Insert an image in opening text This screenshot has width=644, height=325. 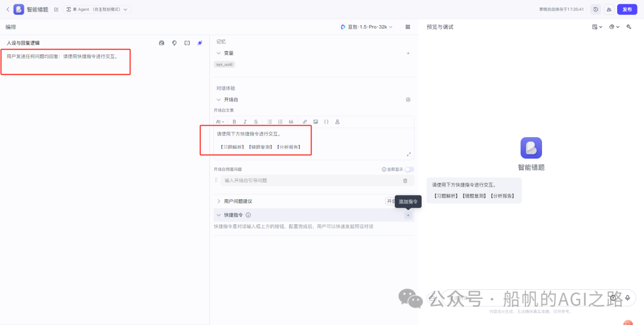point(315,122)
